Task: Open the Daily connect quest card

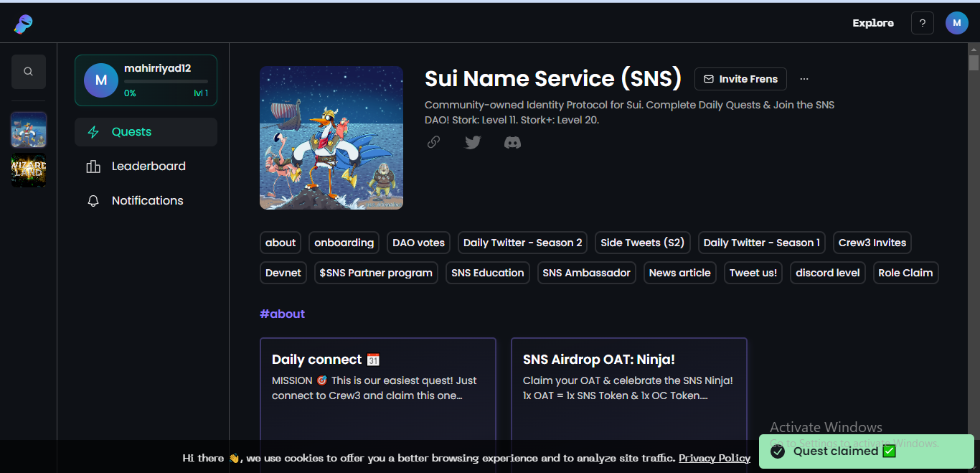Action: click(x=378, y=405)
